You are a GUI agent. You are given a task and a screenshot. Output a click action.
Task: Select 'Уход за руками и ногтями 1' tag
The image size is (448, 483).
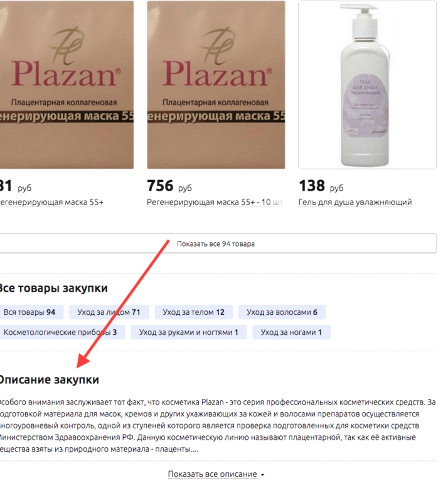pyautogui.click(x=189, y=332)
